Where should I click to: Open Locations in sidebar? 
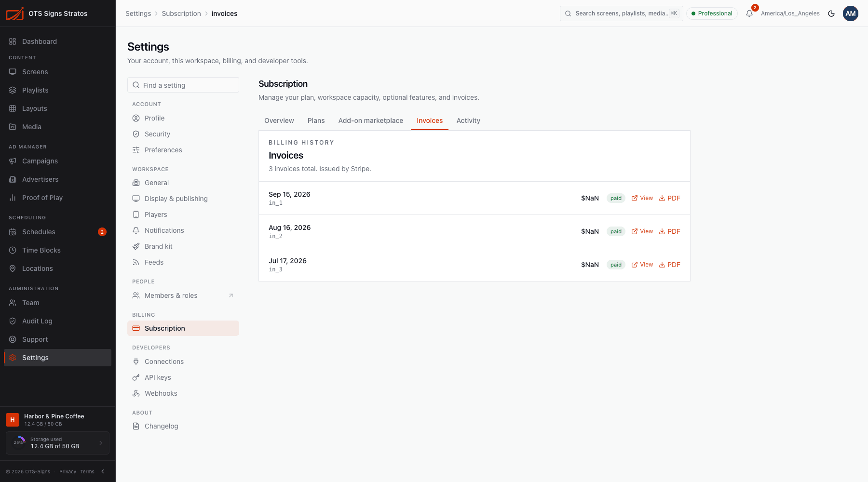(x=57, y=268)
